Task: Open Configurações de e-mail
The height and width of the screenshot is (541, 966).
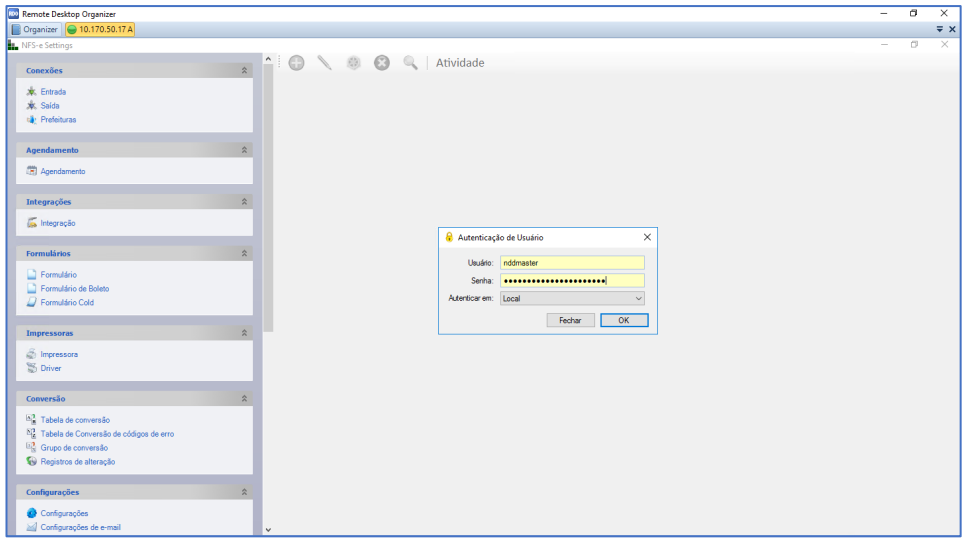Action: tap(80, 527)
